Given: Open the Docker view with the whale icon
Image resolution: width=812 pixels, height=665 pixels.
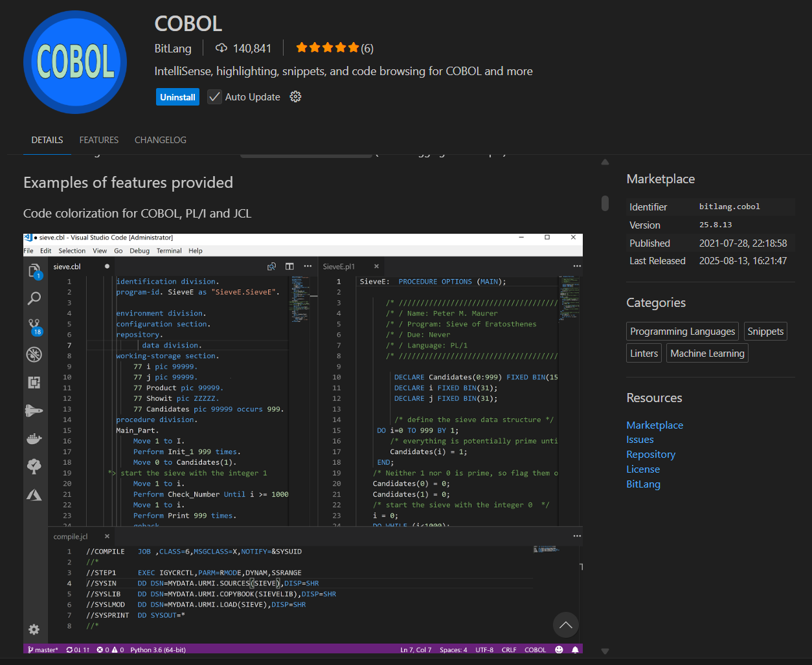Looking at the screenshot, I should pos(34,438).
